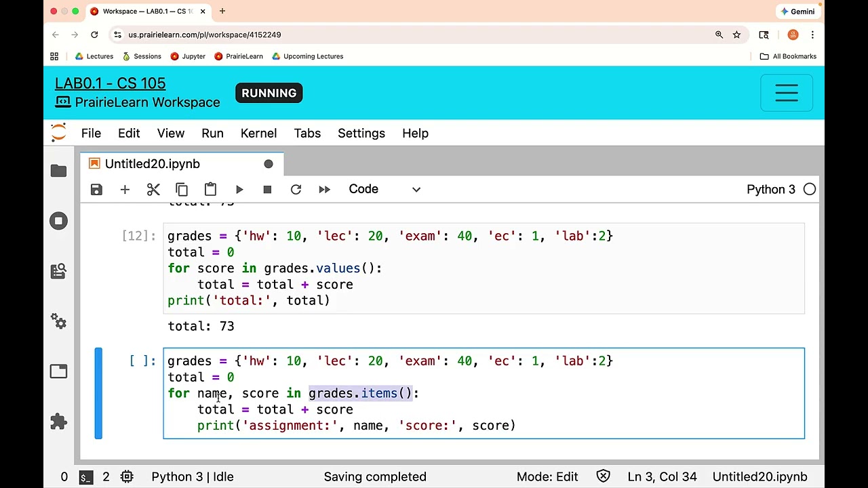
Task: Click the kernel status circle indicator
Action: [810, 190]
